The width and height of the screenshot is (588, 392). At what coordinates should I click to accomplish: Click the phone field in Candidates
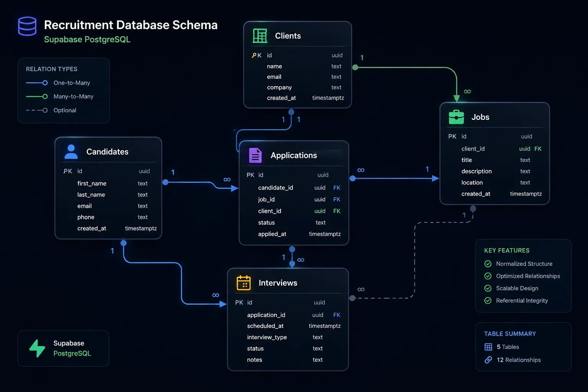tap(86, 217)
